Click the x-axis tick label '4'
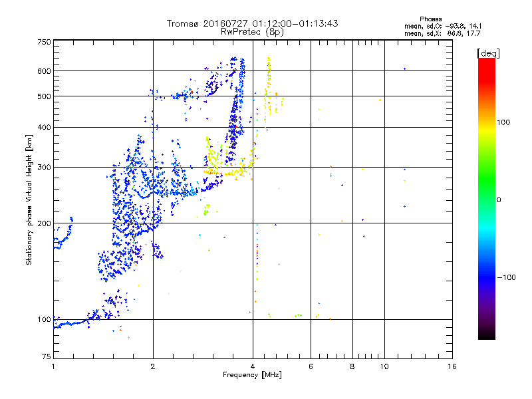This screenshot has height=399, width=532. [253, 366]
